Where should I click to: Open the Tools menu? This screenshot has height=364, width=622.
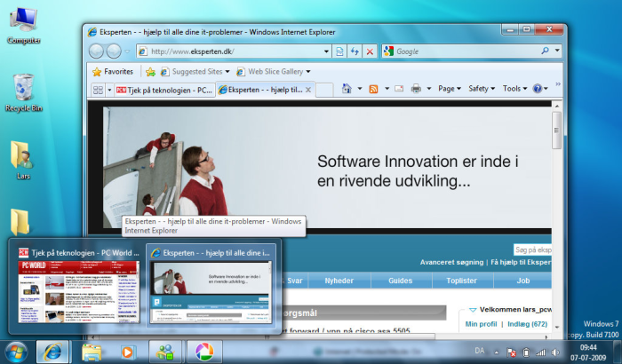514,89
